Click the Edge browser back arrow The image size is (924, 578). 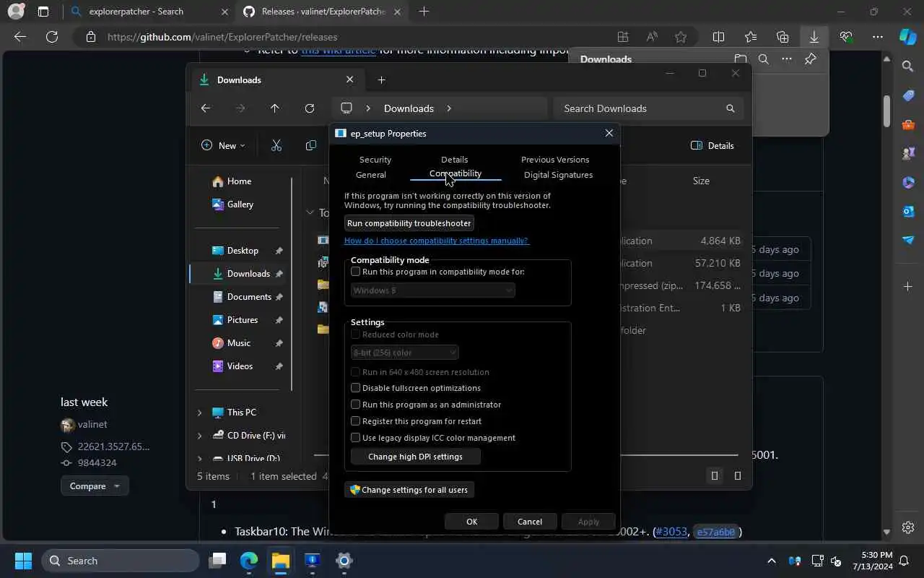tap(20, 37)
